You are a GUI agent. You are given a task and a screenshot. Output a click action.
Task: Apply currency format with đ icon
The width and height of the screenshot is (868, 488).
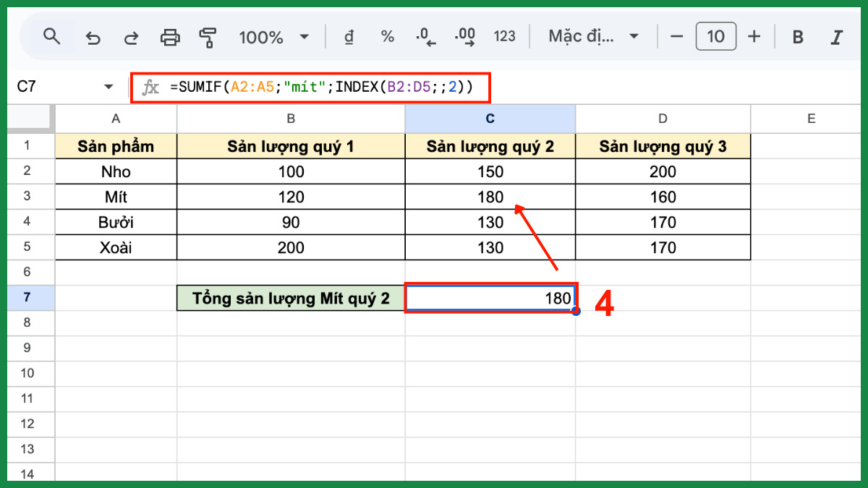point(349,37)
